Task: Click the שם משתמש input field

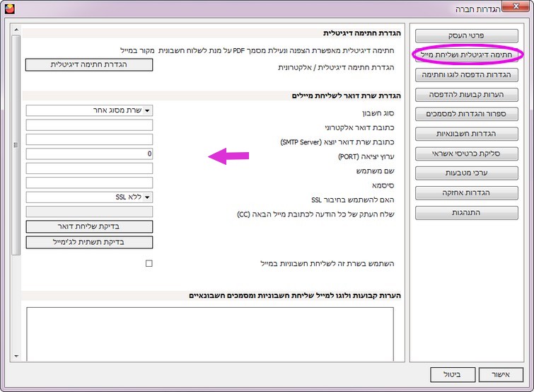Action: click(89, 168)
